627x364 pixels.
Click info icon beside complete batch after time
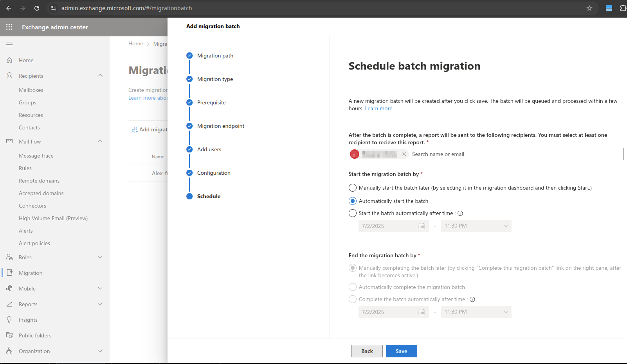pyautogui.click(x=472, y=299)
